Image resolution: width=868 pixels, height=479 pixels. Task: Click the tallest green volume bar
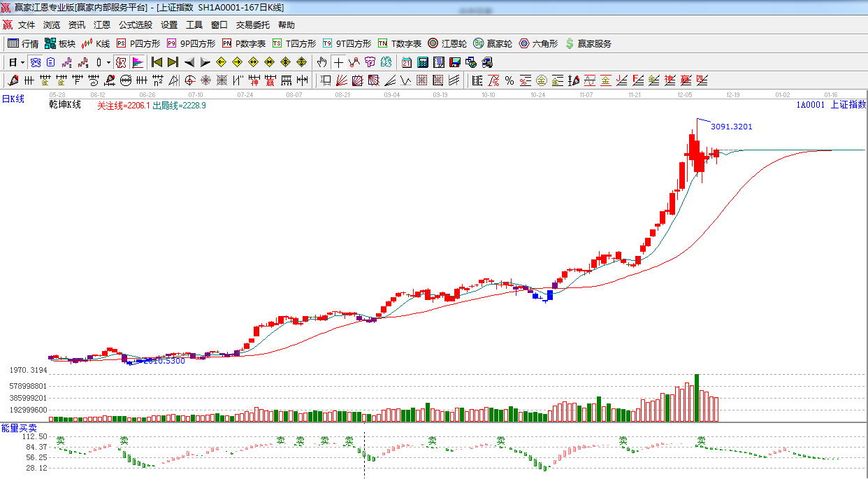point(696,398)
